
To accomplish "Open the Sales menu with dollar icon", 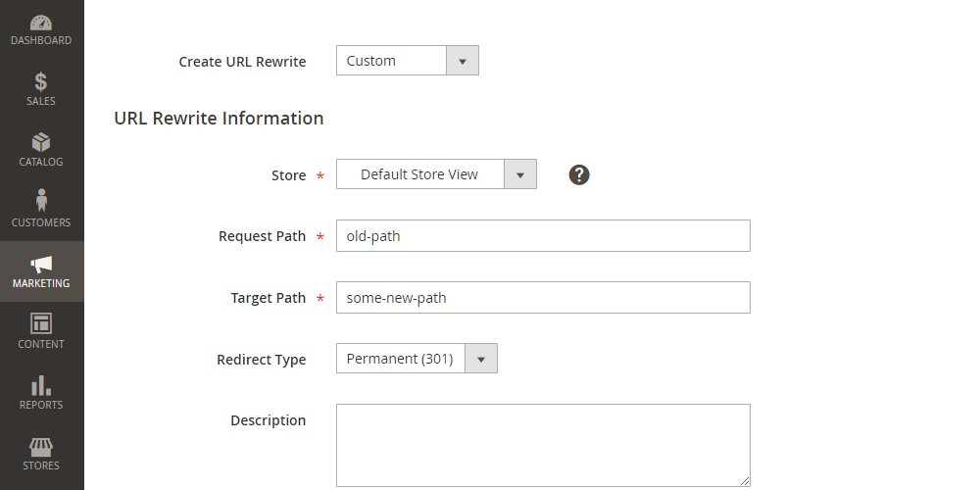I will coord(41,90).
